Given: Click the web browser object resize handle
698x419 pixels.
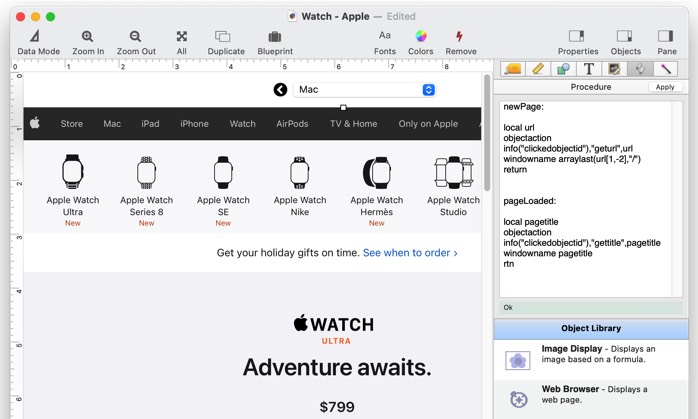Looking at the screenshot, I should (343, 107).
